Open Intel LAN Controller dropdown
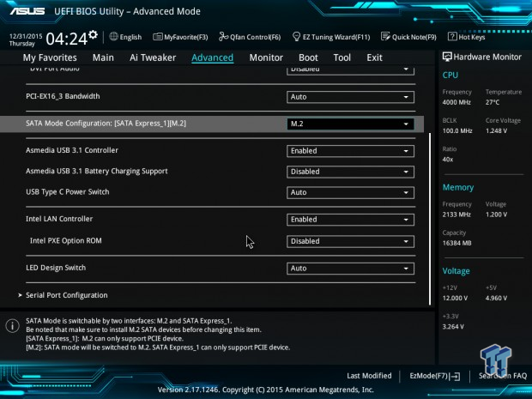This screenshot has width=532, height=399. tap(350, 220)
